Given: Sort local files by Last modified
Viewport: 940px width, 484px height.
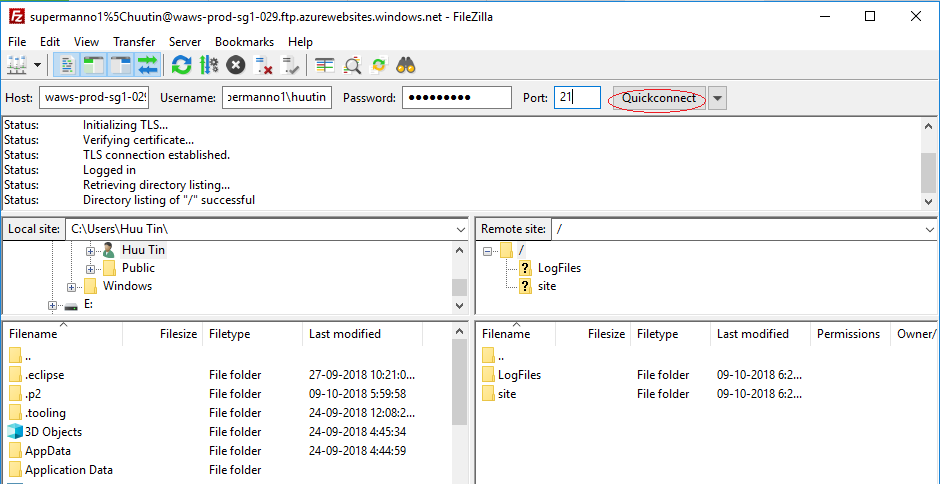Looking at the screenshot, I should click(363, 334).
